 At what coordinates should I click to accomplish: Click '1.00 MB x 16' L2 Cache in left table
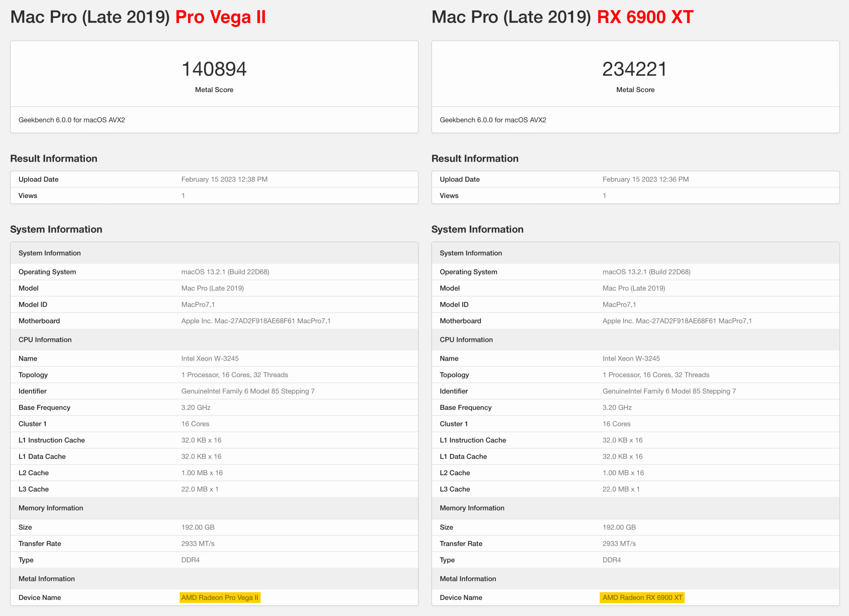(x=202, y=473)
